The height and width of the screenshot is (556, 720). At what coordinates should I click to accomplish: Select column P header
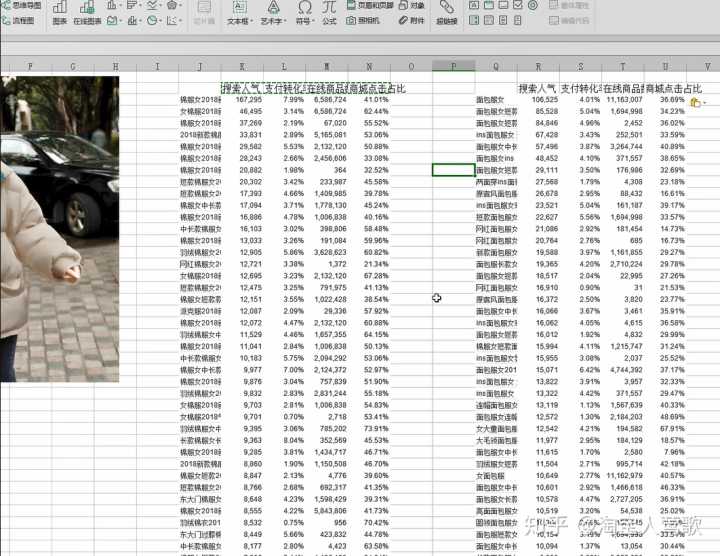pyautogui.click(x=454, y=67)
